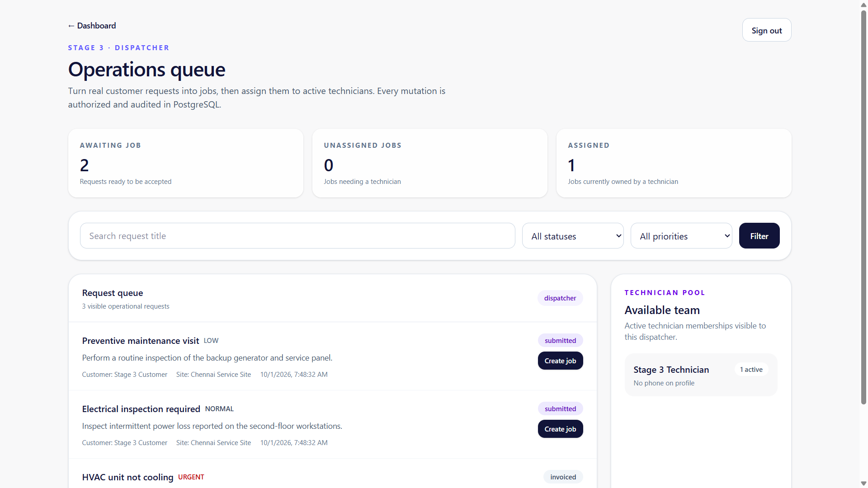Click the 'No phone on profile' text

tap(664, 383)
